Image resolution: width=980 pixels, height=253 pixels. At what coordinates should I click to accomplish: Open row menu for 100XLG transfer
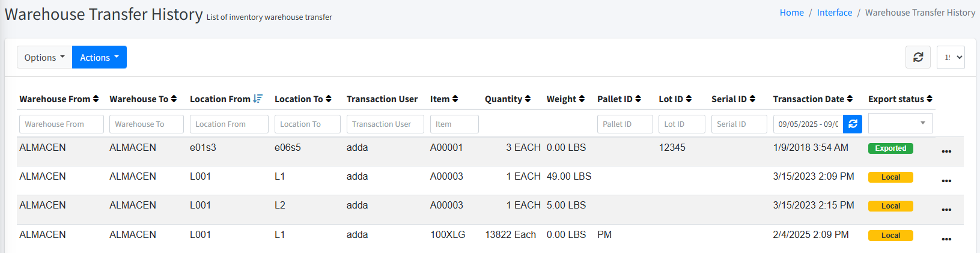946,239
